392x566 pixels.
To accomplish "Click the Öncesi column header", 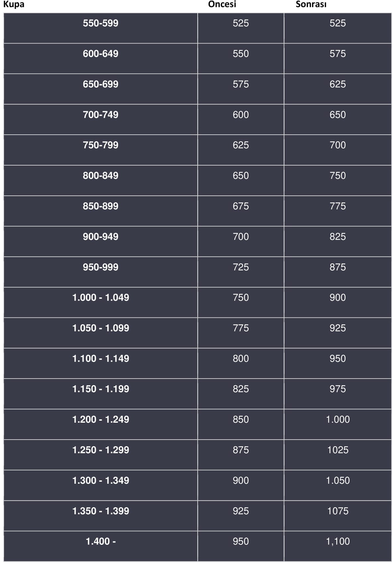I will tap(222, 4).
